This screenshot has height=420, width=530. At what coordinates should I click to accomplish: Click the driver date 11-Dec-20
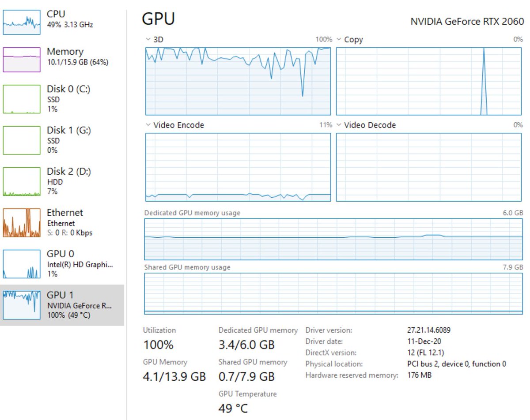tap(424, 341)
